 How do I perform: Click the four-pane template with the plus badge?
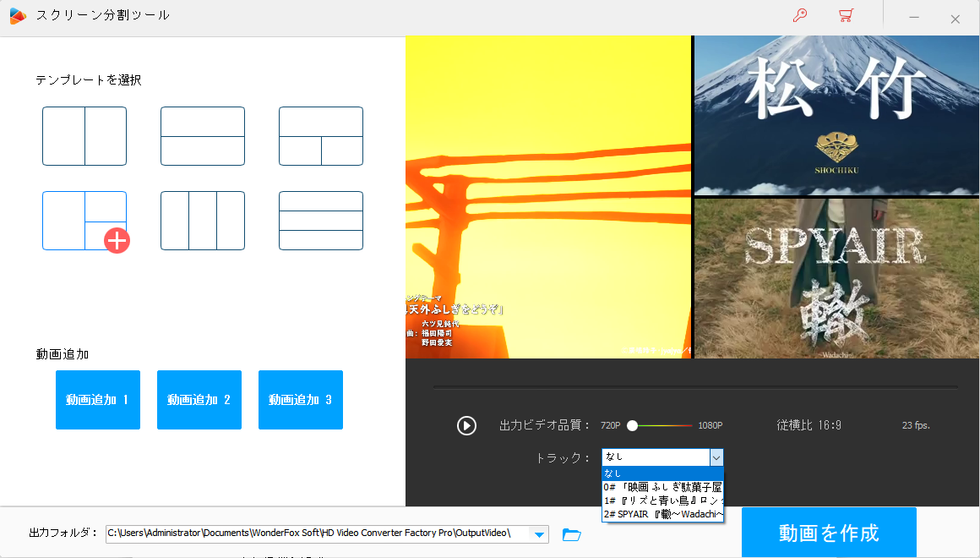pos(84,220)
